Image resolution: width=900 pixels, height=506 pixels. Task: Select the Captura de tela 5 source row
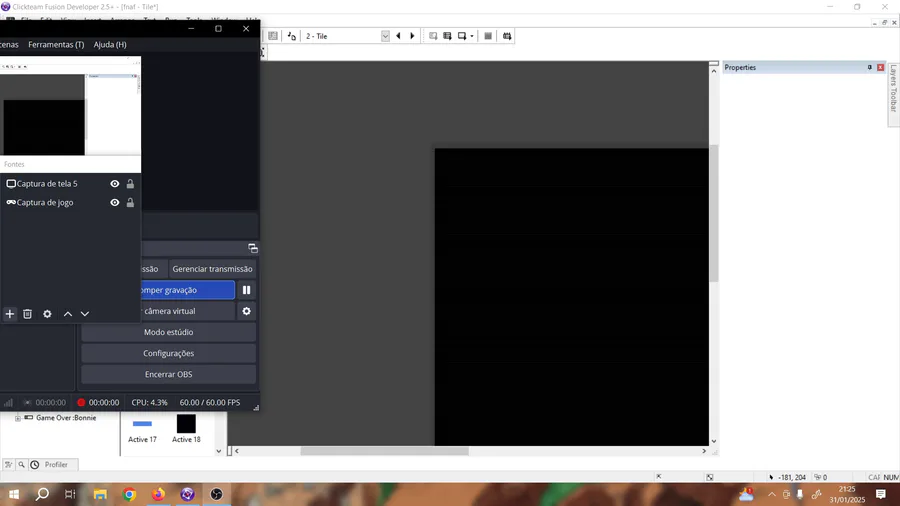pos(71,184)
